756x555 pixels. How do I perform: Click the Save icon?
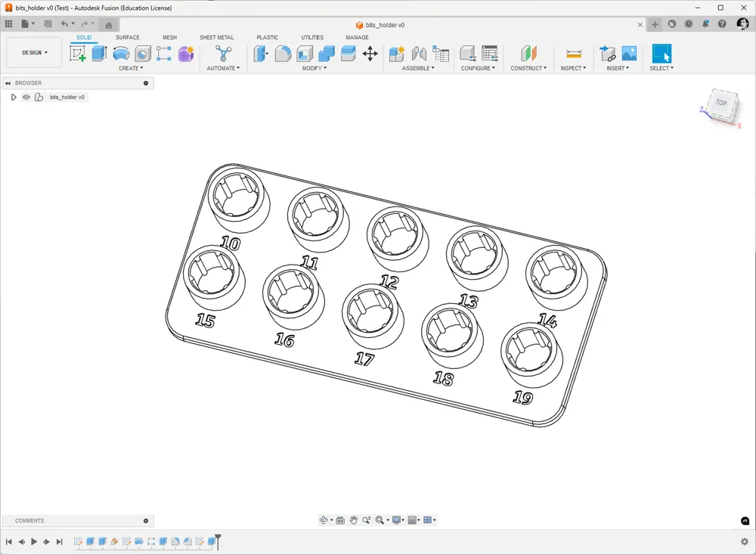pyautogui.click(x=48, y=23)
